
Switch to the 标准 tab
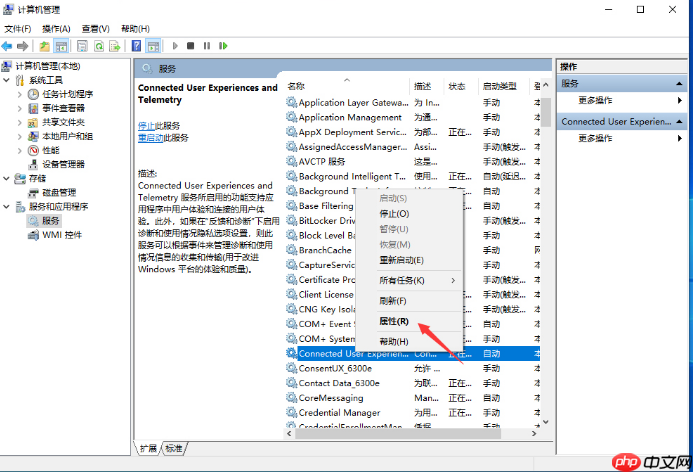point(174,449)
